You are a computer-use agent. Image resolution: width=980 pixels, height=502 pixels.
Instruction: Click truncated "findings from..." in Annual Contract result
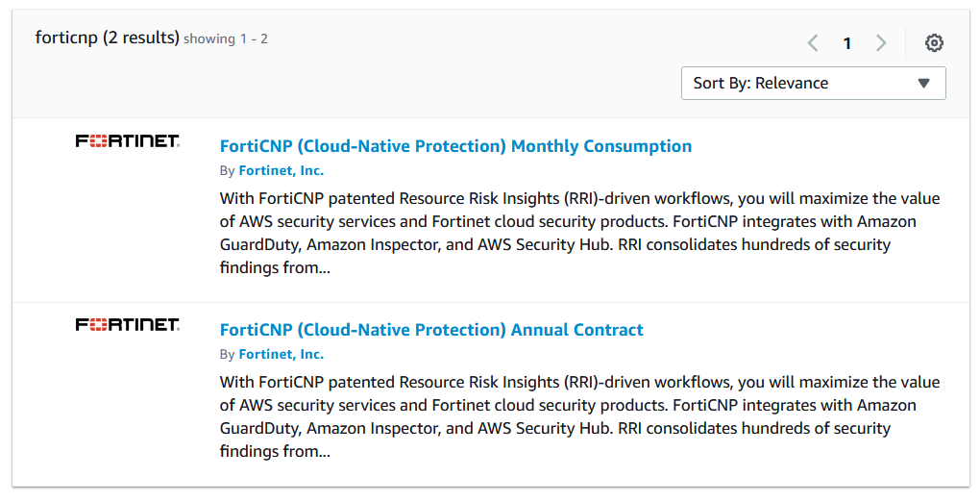coord(275,451)
